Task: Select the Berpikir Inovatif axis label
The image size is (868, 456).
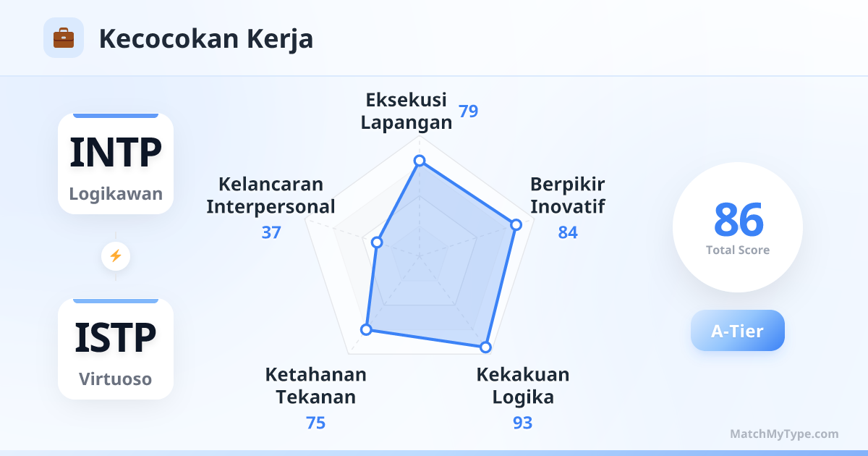Action: (567, 195)
